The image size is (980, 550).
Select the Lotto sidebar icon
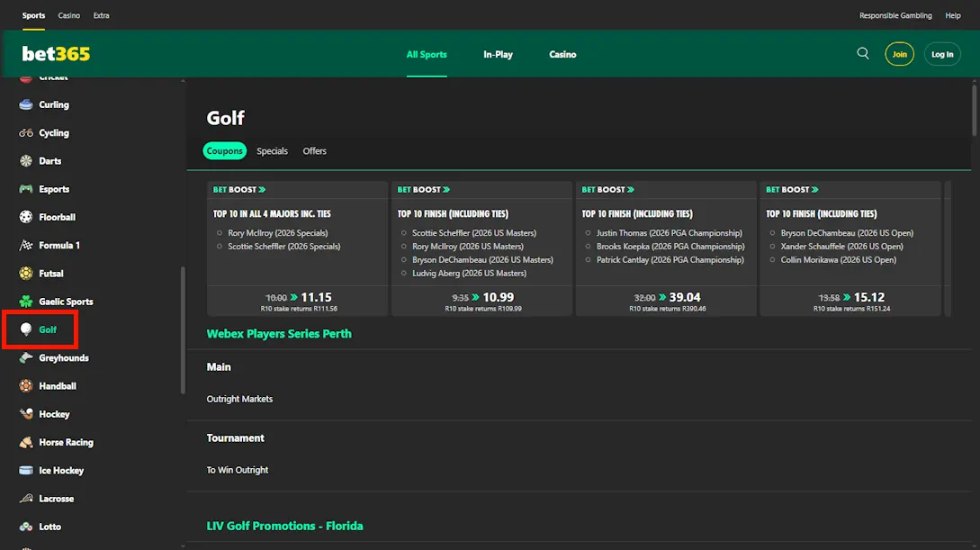point(26,527)
